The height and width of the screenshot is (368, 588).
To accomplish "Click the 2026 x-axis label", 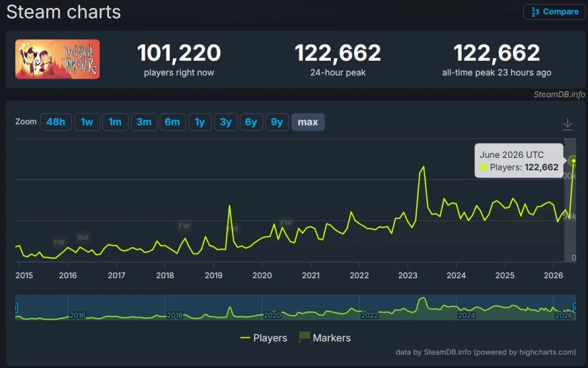I will coord(553,276).
